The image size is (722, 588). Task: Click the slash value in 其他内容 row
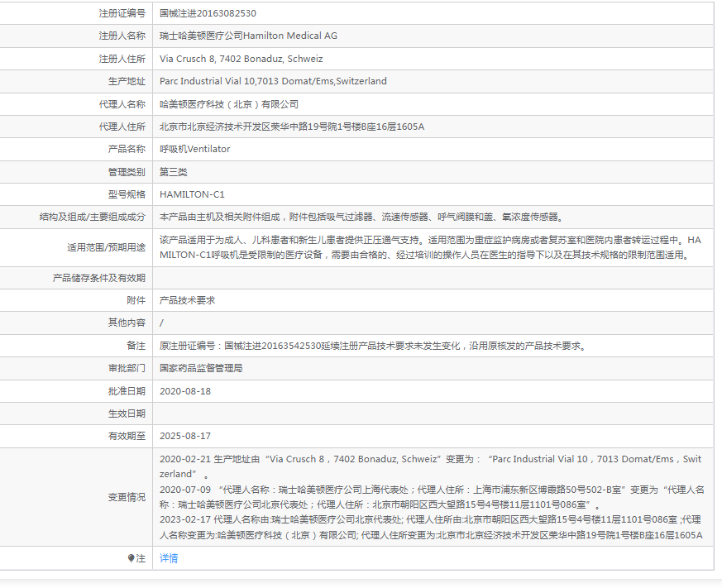[161, 323]
